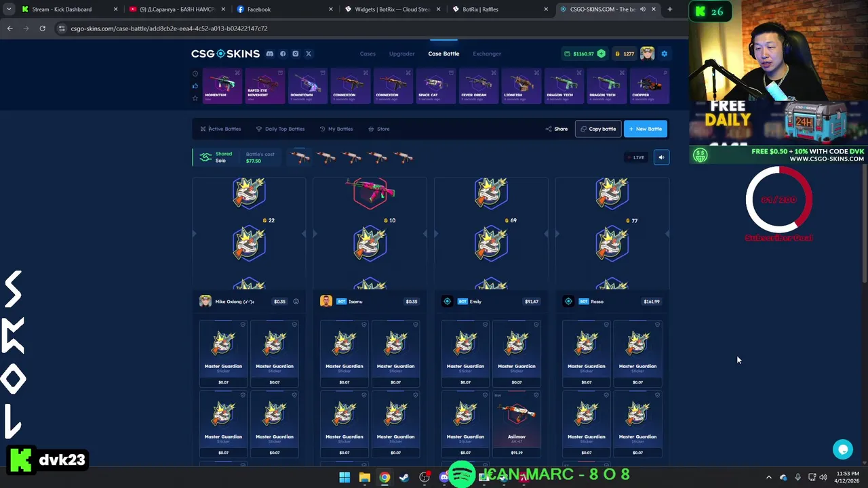The width and height of the screenshot is (868, 488).
Task: Open the X (Twitter) social icon
Action: (309, 54)
